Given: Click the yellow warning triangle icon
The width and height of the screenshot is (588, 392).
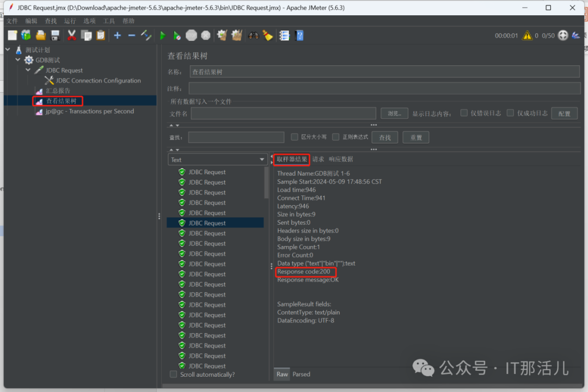Looking at the screenshot, I should click(527, 35).
